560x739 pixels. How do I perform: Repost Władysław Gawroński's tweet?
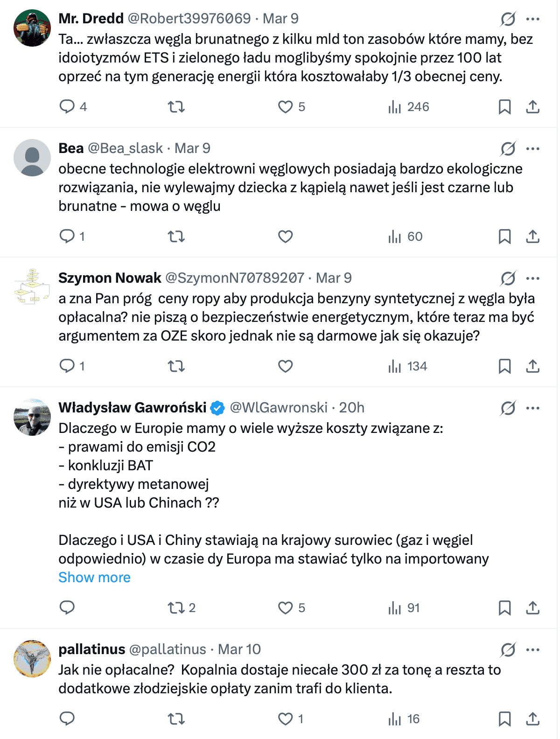click(x=176, y=608)
